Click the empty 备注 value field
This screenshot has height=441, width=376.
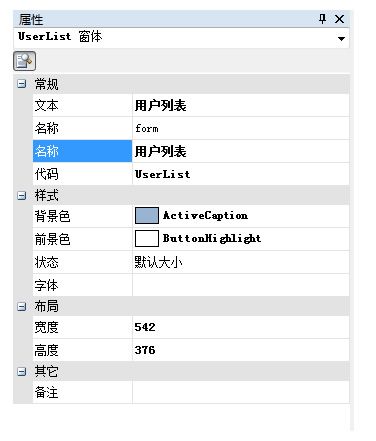(x=241, y=392)
